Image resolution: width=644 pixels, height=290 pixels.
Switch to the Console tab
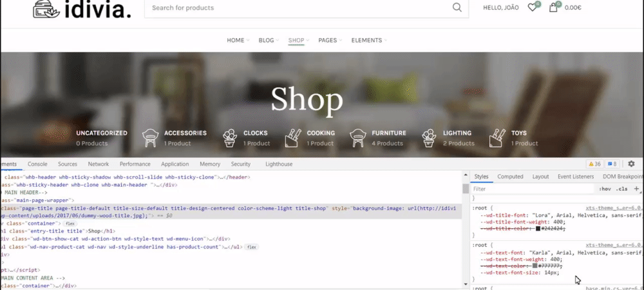(x=37, y=164)
